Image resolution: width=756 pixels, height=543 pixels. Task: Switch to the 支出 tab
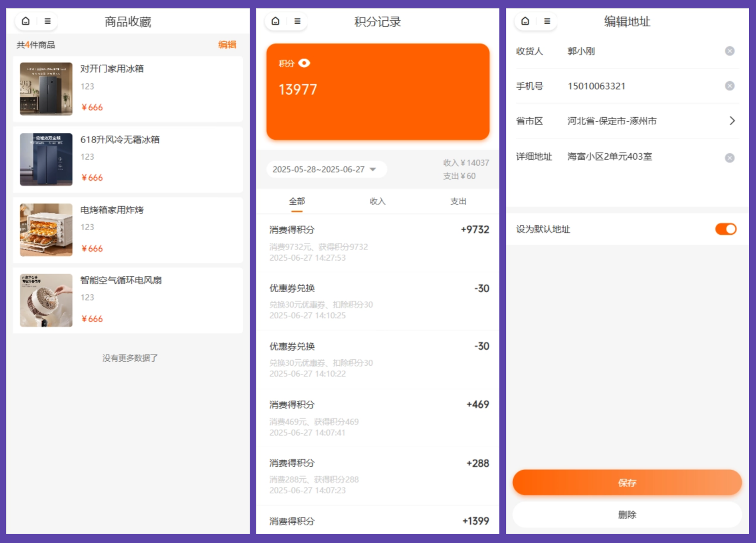click(458, 202)
